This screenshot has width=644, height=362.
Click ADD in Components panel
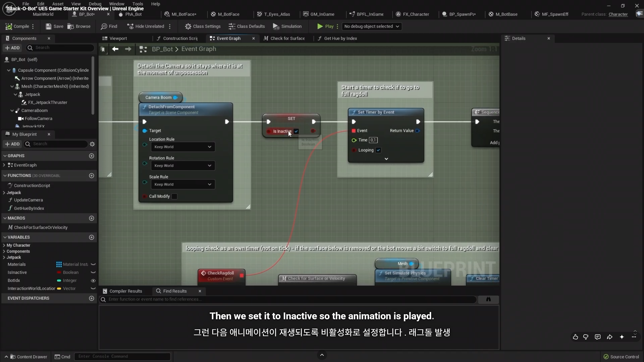12,48
